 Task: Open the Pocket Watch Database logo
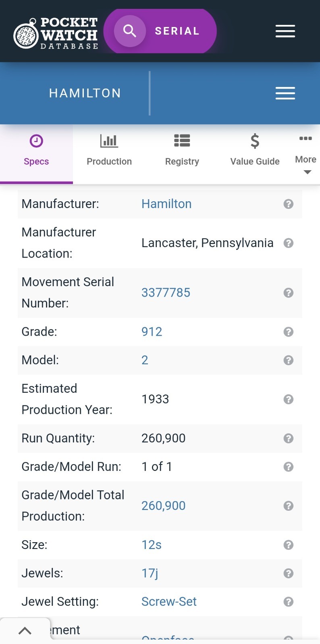click(56, 33)
